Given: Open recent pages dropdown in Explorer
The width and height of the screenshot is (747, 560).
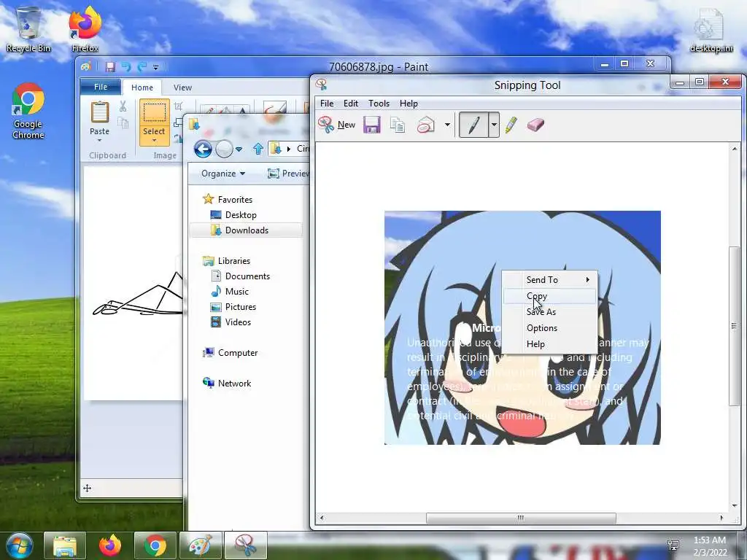Looking at the screenshot, I should click(x=239, y=149).
